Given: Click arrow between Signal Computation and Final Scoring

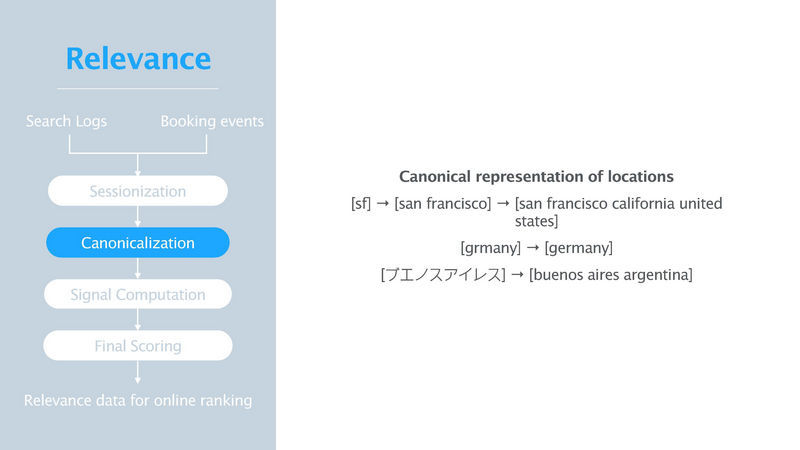Looking at the screenshot, I should pyautogui.click(x=138, y=320).
